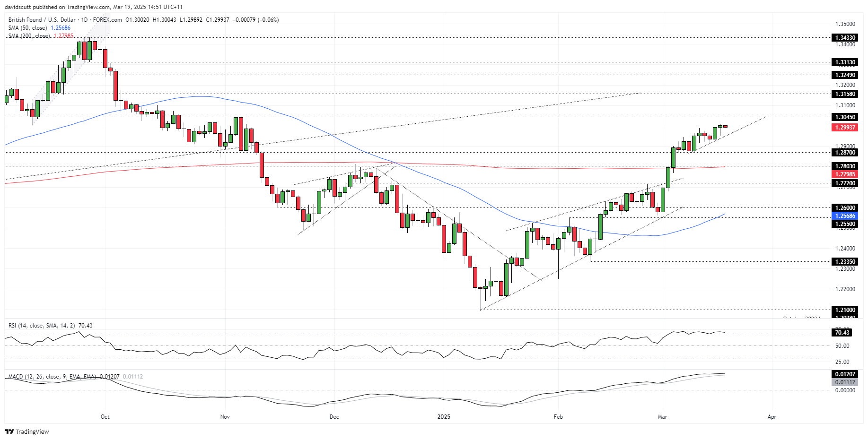
Task: Click the blue 50 SMA value tag 1.25686
Action: coord(845,216)
